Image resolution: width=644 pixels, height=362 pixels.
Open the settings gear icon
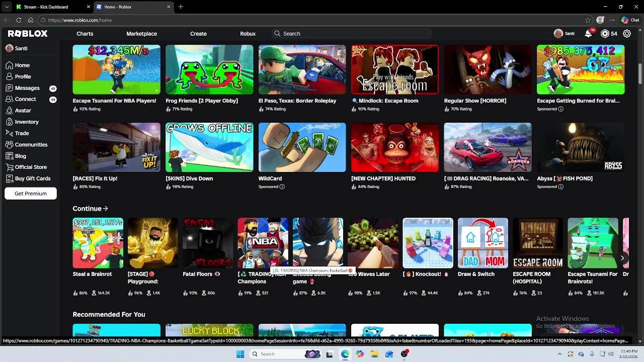627,34
